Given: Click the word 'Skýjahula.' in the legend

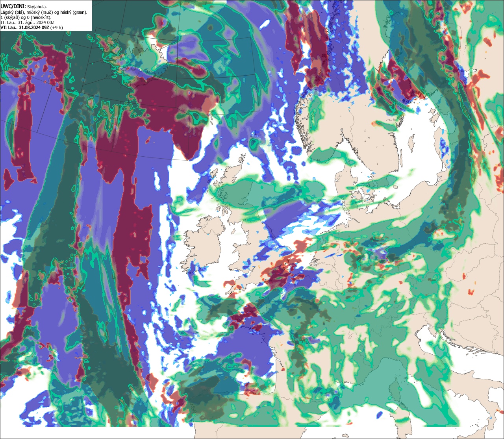Looking at the screenshot, I should (37, 7).
